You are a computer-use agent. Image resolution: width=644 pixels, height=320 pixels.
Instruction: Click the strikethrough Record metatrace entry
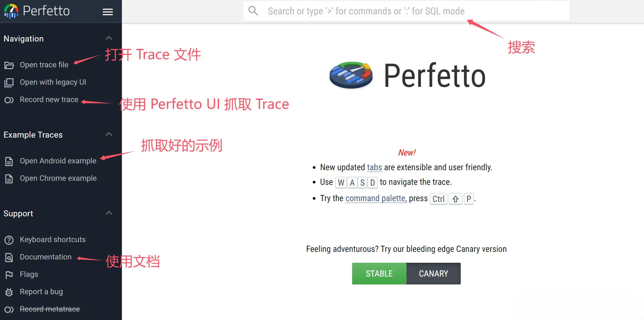50,309
